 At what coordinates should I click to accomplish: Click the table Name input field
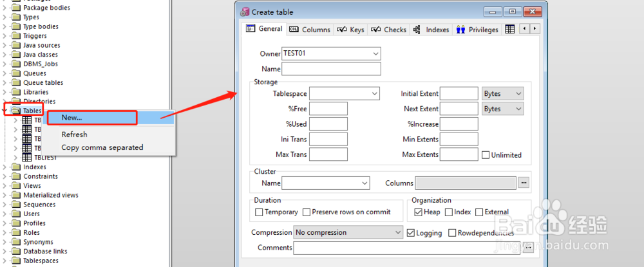point(331,69)
